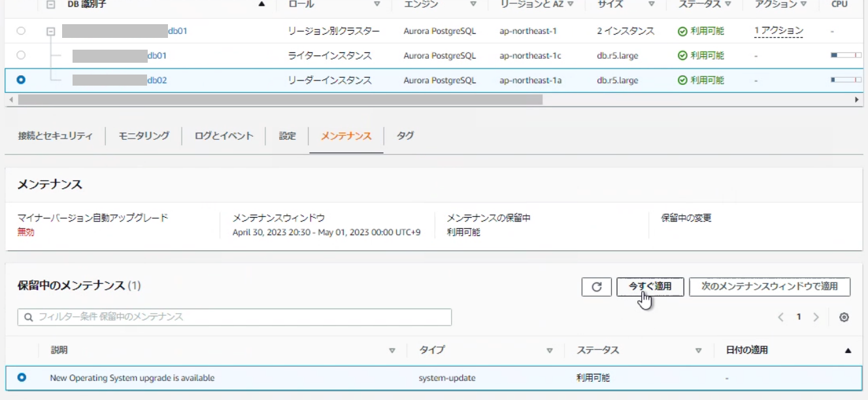Sort by アクション column

803,5
